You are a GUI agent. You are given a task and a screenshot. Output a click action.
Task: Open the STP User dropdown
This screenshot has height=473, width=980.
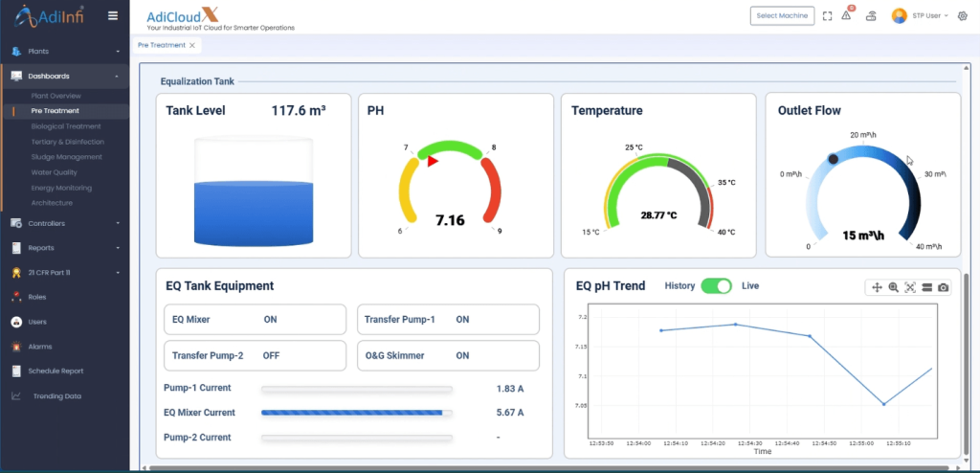tap(930, 15)
